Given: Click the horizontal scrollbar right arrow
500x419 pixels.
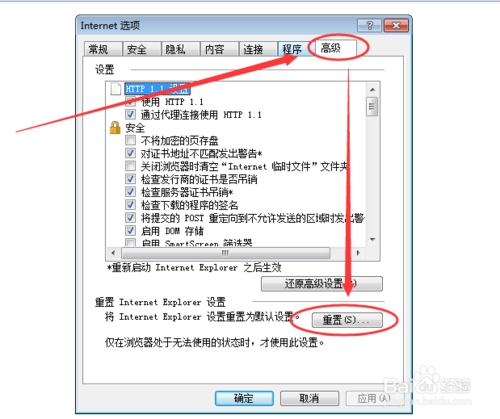Looking at the screenshot, I should tap(358, 253).
